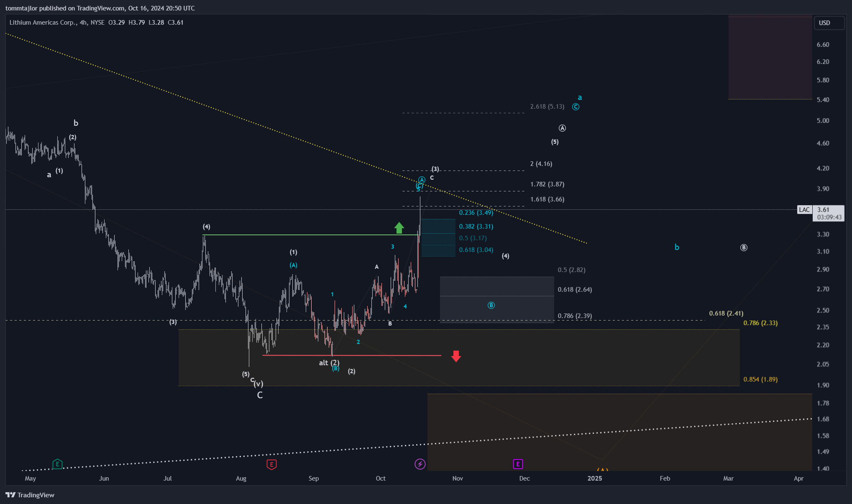
Task: Select the circled white B label near March
Action: click(x=744, y=248)
